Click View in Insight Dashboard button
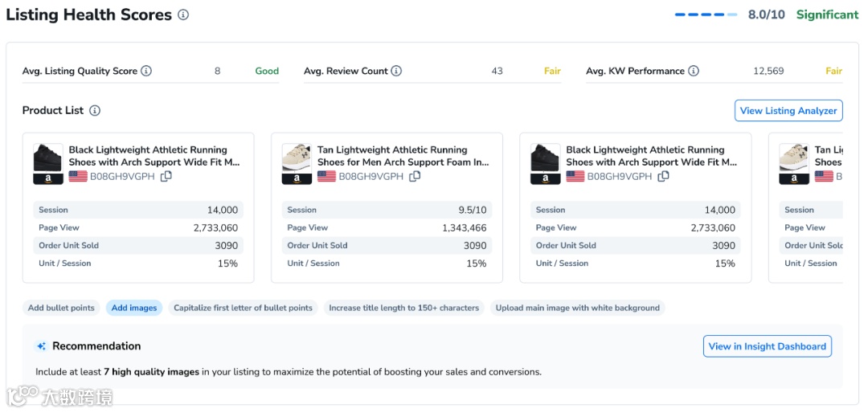Viewport: 868px width, 413px height. [x=767, y=346]
